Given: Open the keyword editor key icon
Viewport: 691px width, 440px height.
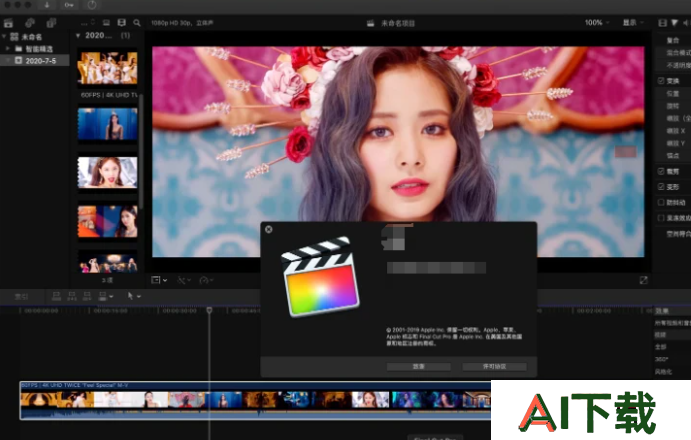Looking at the screenshot, I should [69, 5].
